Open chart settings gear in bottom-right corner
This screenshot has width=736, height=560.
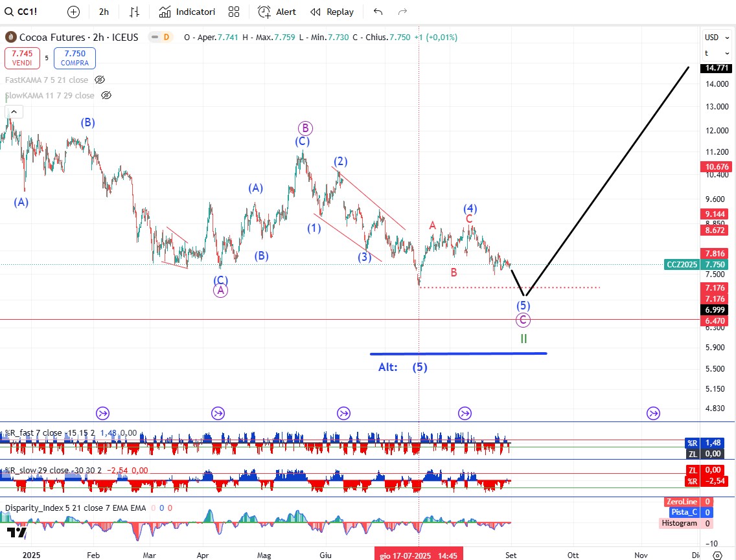click(717, 555)
